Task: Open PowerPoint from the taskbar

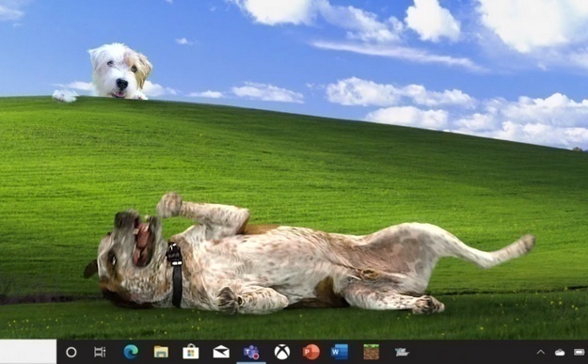Action: point(310,352)
